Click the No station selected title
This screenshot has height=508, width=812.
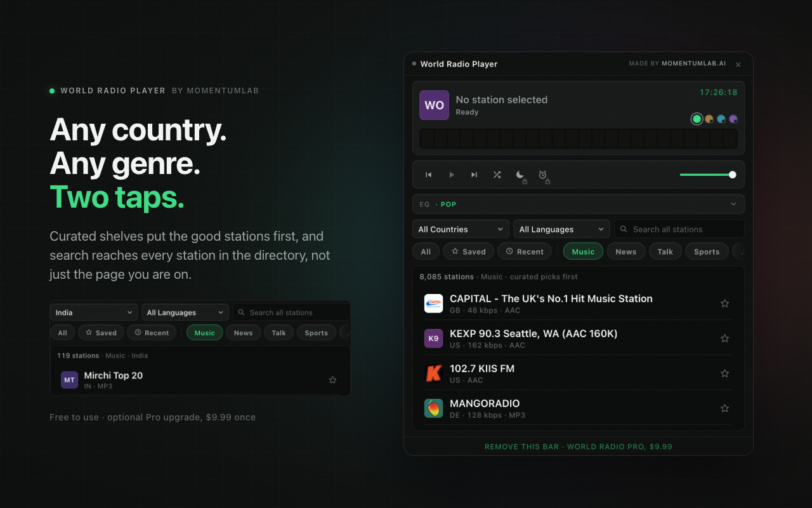click(501, 100)
